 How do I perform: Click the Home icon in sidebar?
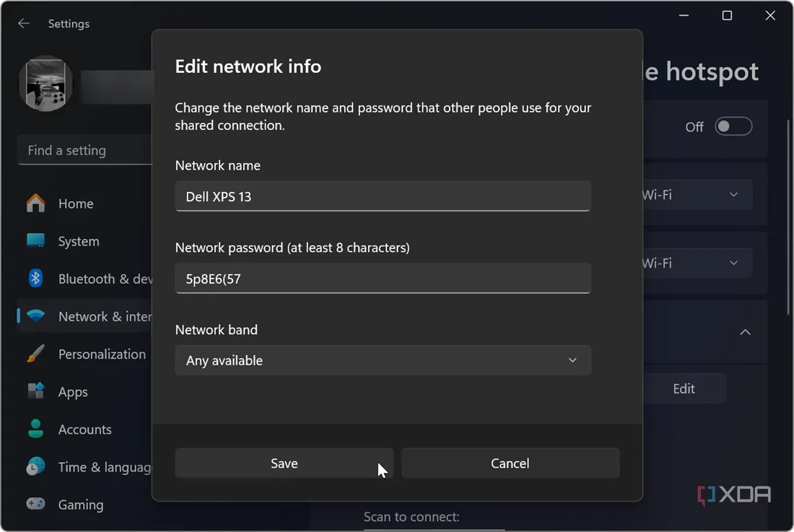(35, 204)
